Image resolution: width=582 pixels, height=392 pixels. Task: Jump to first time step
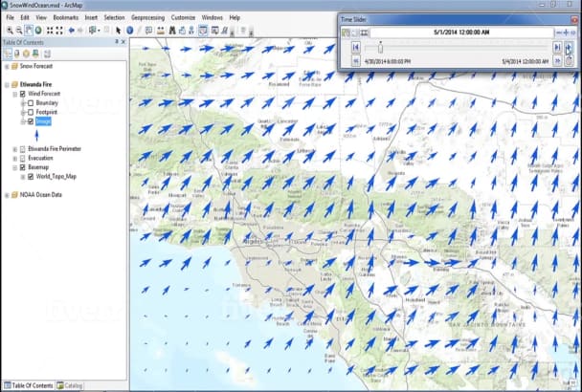[x=355, y=47]
